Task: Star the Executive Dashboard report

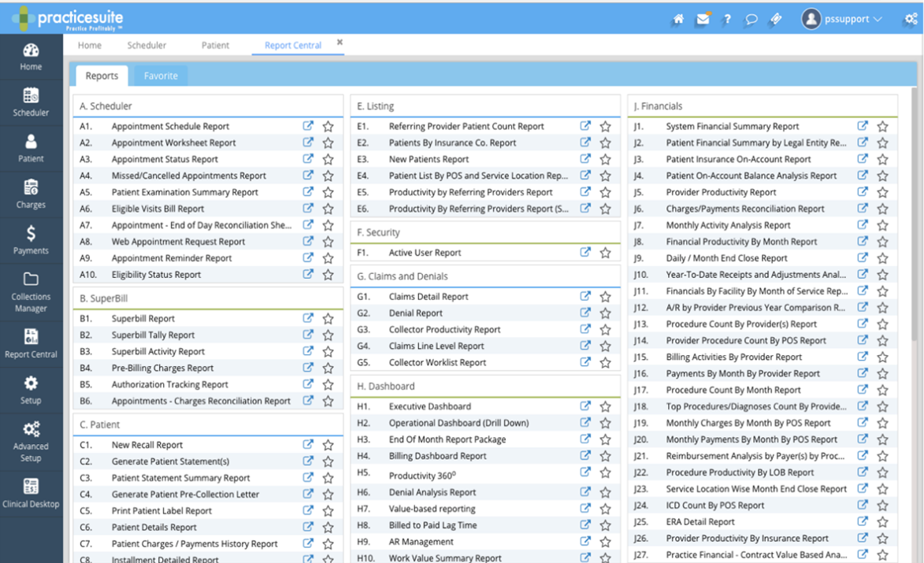Action: 605,406
